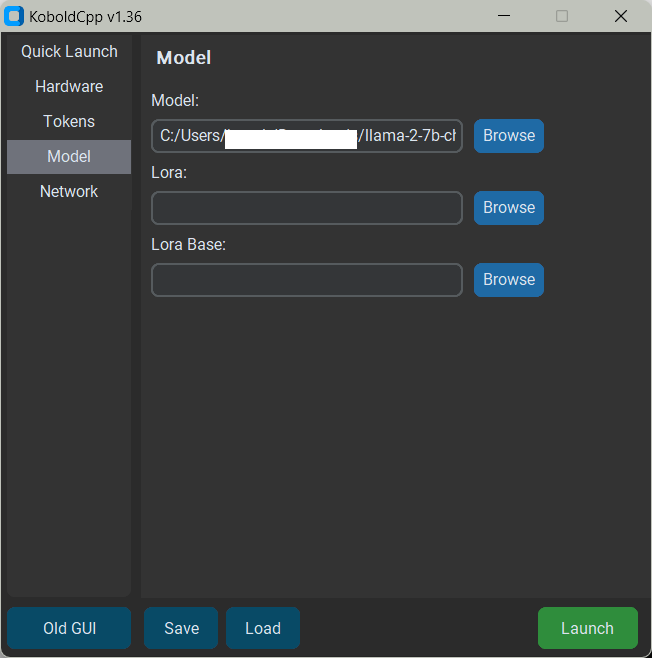The height and width of the screenshot is (658, 652).
Task: Click the Lora Base input field
Action: (307, 280)
